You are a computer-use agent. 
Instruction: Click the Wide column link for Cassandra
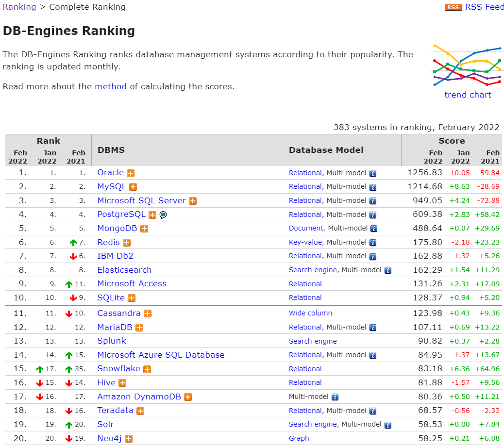tap(310, 313)
